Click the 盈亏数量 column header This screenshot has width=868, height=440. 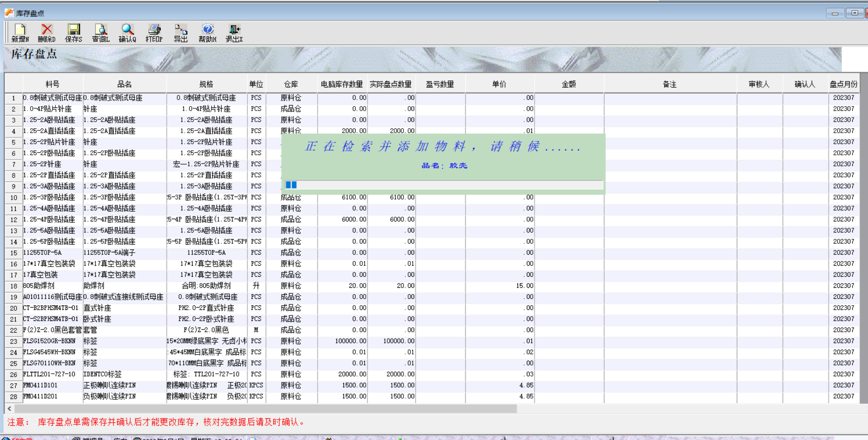(440, 84)
